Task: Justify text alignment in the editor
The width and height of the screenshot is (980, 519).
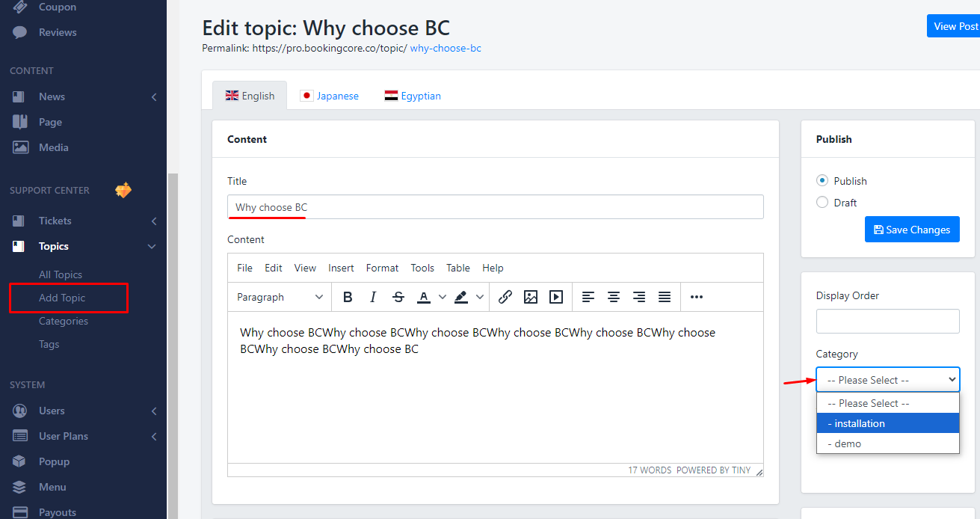Action: click(665, 297)
